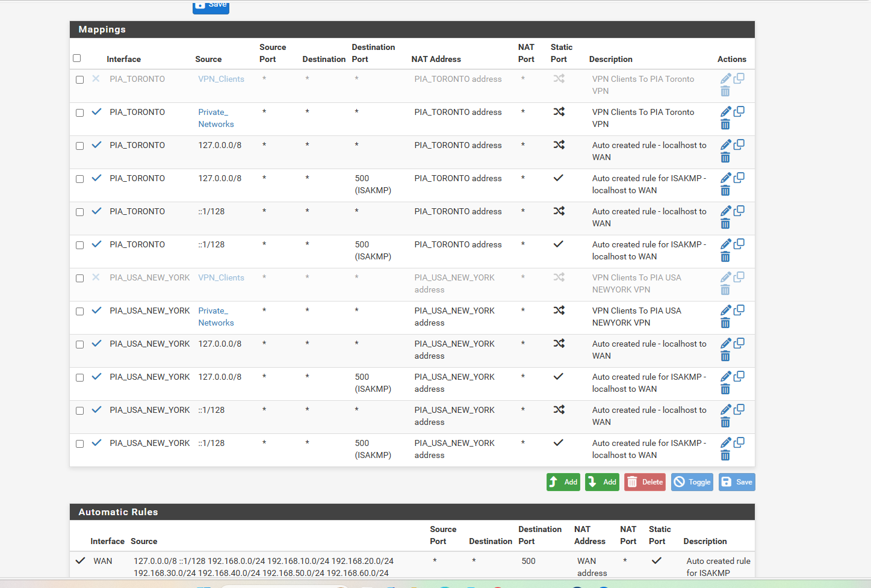Delete PIA_TORONTO ::1/128 ISAKMP mapping

click(x=725, y=257)
